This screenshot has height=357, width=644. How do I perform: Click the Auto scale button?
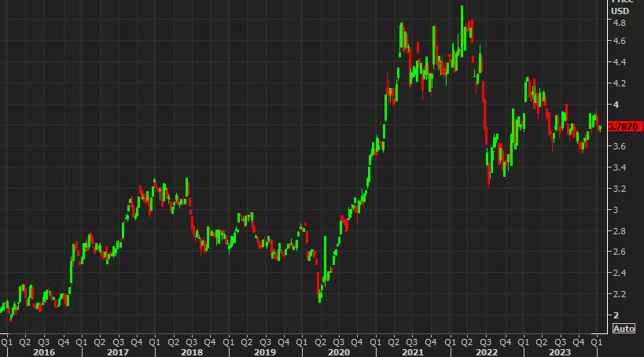(x=624, y=328)
